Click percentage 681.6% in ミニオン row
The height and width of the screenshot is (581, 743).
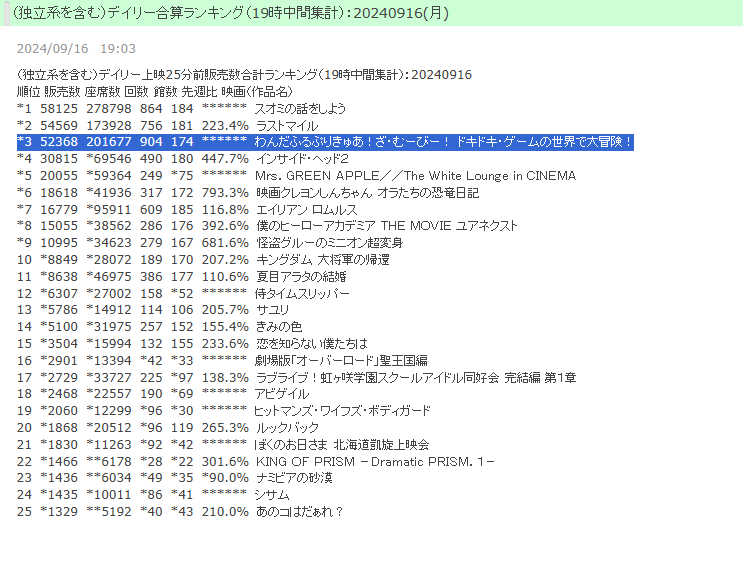click(225, 243)
